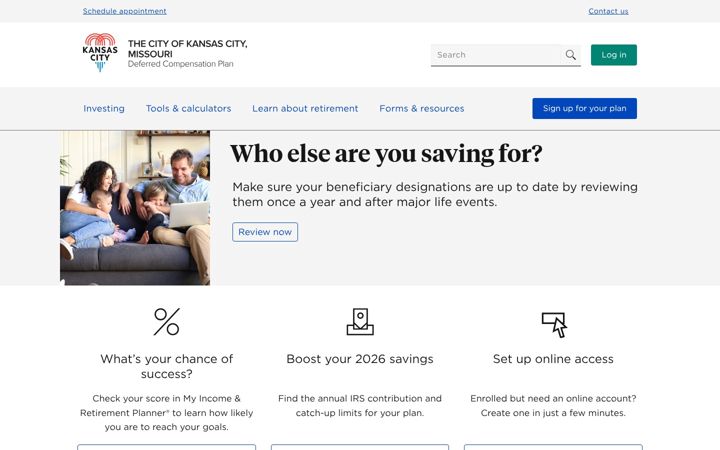Open the Forms & resources menu
This screenshot has width=720, height=450.
click(422, 108)
